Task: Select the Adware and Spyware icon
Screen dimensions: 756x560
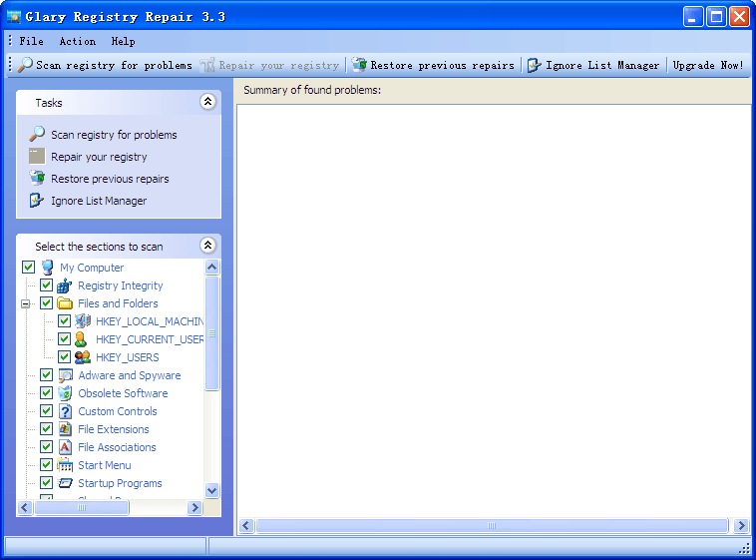Action: [65, 375]
